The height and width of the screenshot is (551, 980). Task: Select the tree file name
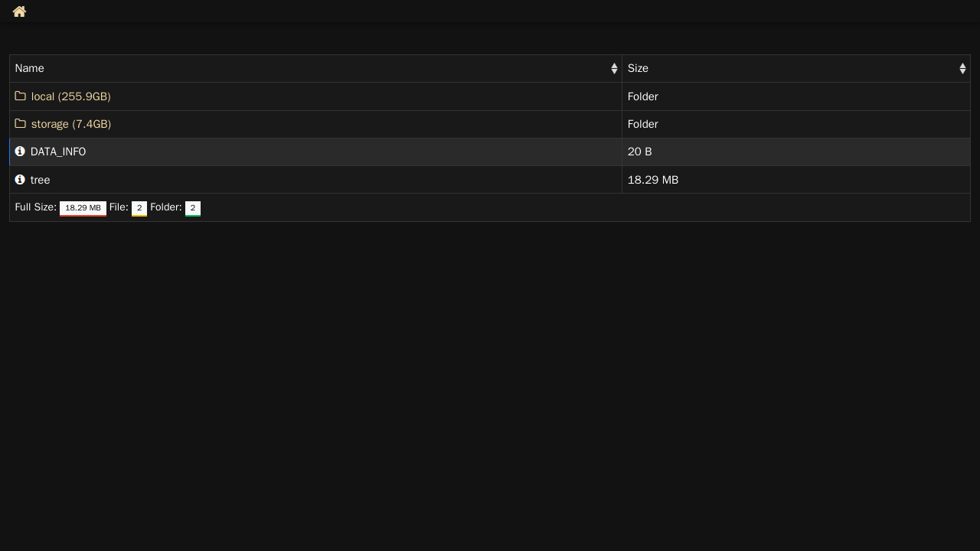40,180
